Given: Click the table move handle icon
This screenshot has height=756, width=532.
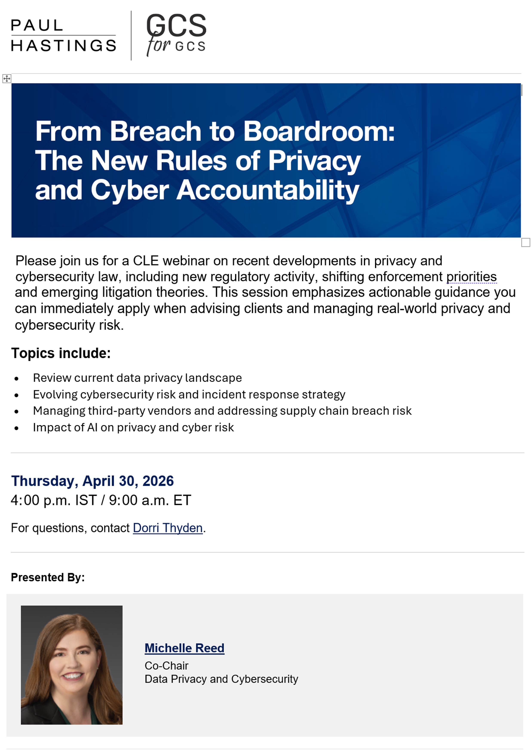Looking at the screenshot, I should pos(7,78).
